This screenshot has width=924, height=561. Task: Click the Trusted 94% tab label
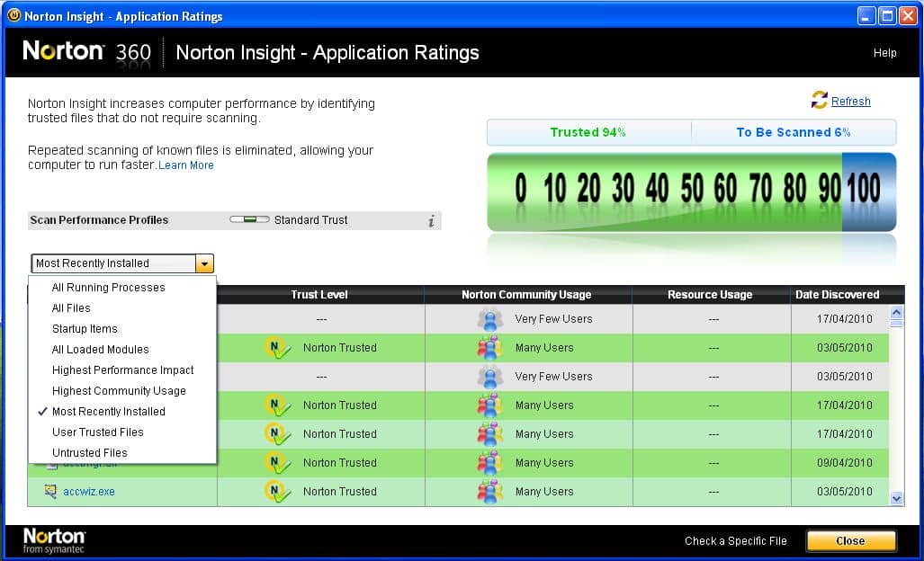coord(588,132)
